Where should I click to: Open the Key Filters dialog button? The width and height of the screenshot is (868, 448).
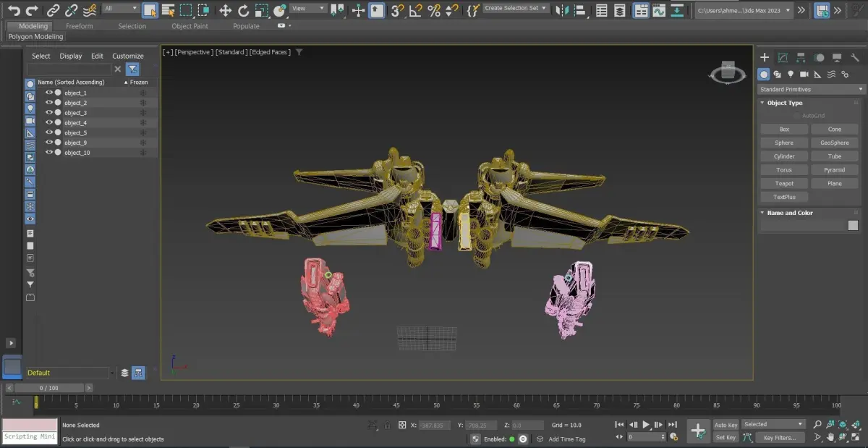pyautogui.click(x=780, y=437)
